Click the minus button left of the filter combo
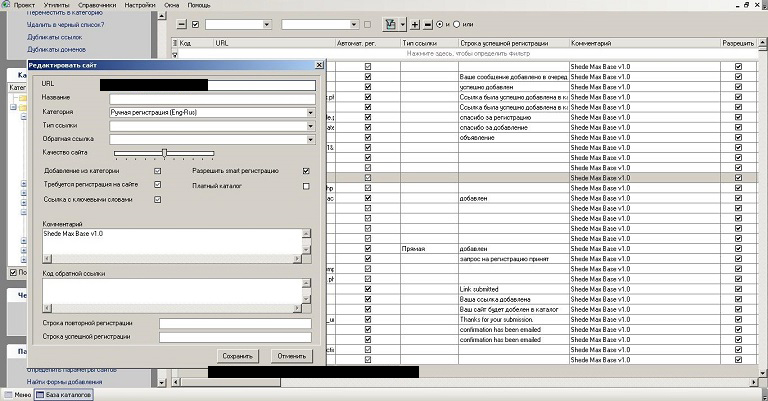This screenshot has width=768, height=401. pyautogui.click(x=181, y=23)
